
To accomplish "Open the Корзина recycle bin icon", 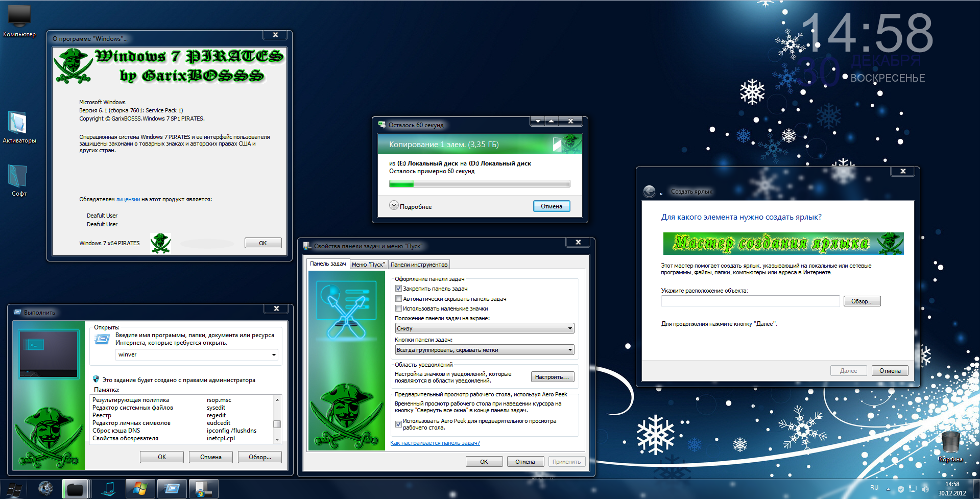I will click(950, 447).
